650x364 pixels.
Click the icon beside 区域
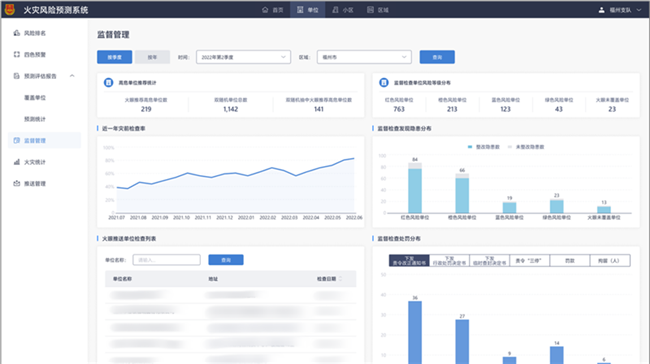coord(370,10)
